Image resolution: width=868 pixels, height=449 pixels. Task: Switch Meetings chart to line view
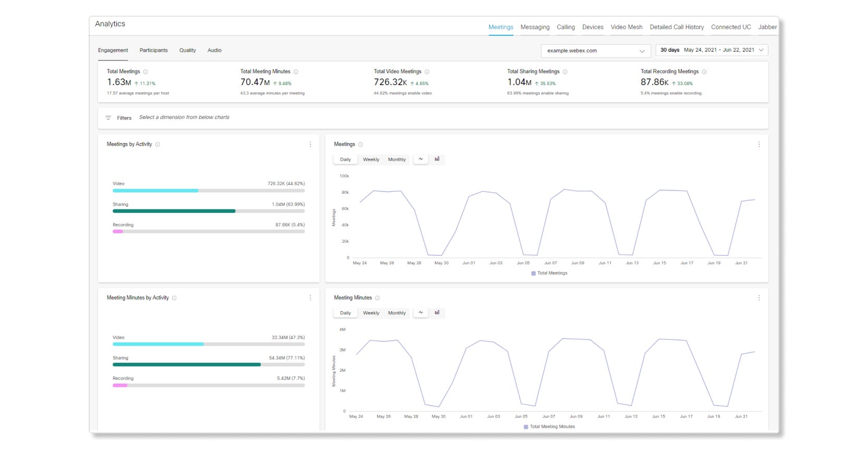[421, 159]
